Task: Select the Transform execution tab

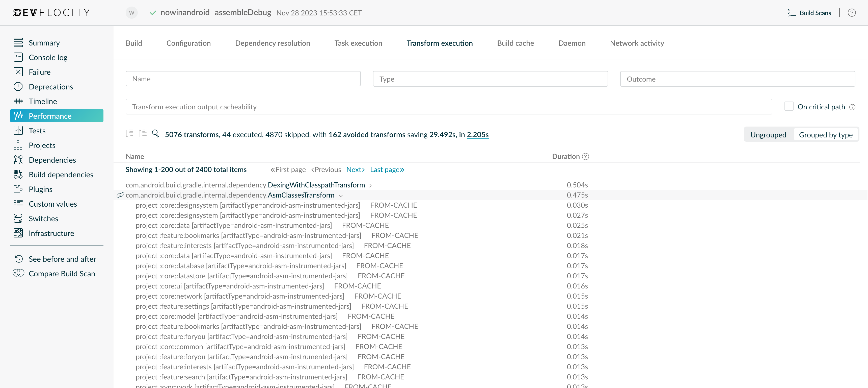Action: click(x=439, y=43)
